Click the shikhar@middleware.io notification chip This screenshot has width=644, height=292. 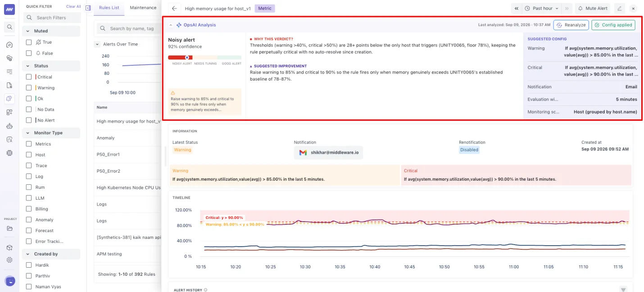(328, 153)
